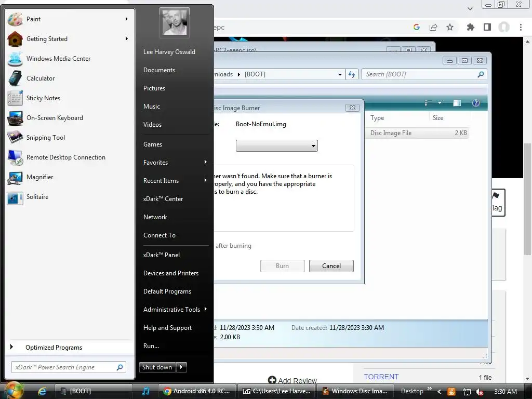Open the Games folder
This screenshot has height=399, width=532.
pos(153,144)
